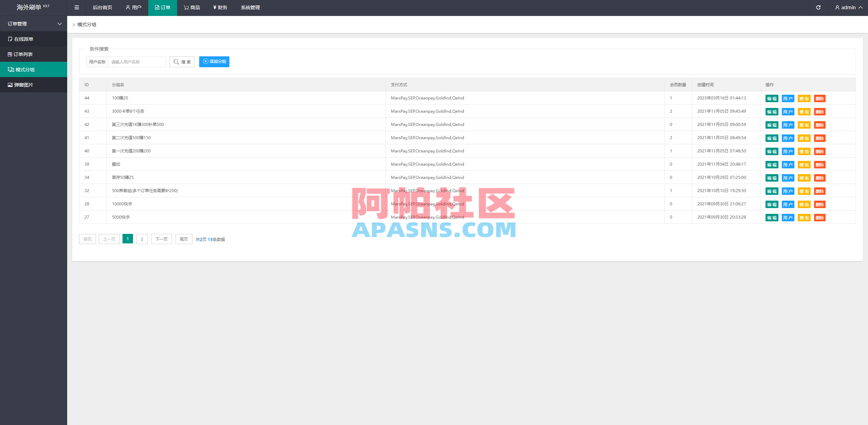
Task: Open the 商品 section from top bar
Action: coord(192,7)
